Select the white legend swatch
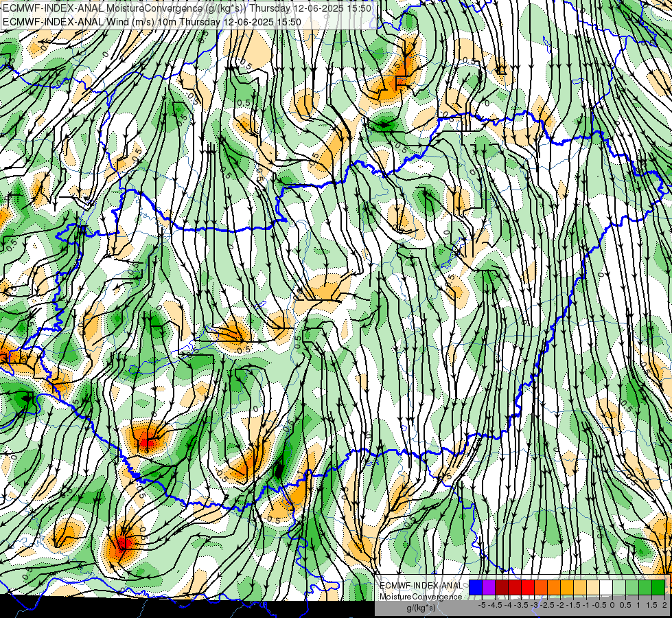The width and height of the screenshot is (672, 618). tap(606, 587)
